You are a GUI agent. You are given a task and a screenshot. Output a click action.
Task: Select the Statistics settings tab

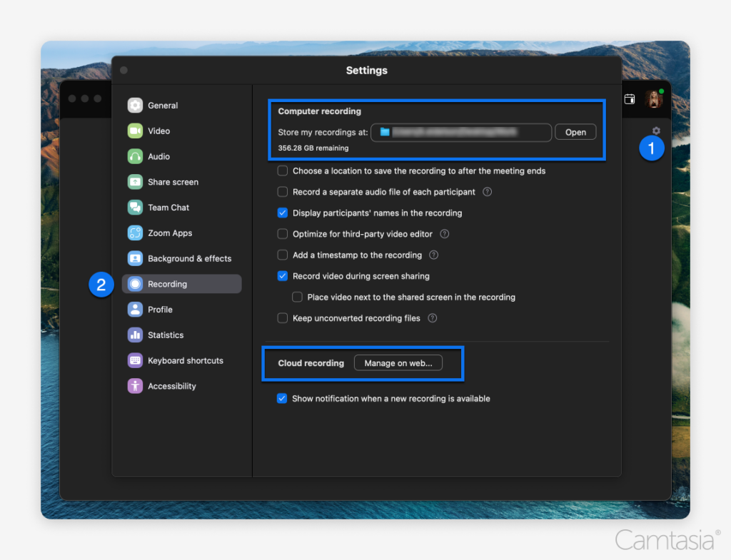(182, 335)
